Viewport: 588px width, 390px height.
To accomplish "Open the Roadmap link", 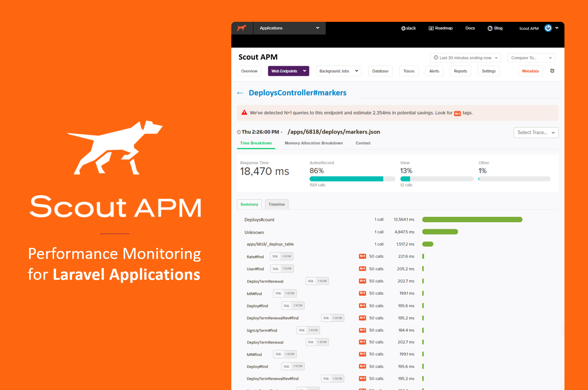I will [x=440, y=28].
